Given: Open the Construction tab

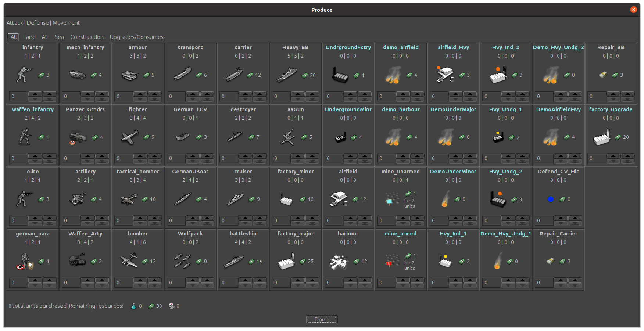Looking at the screenshot, I should [87, 37].
